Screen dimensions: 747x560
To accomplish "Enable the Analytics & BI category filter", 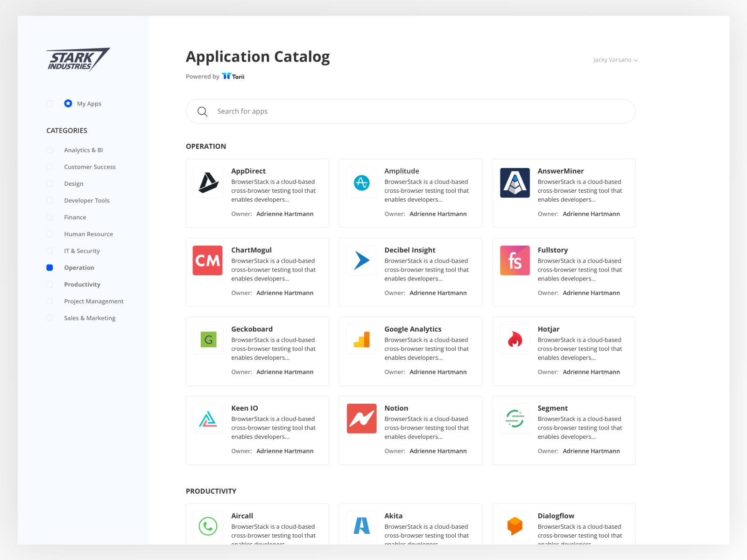I will pyautogui.click(x=49, y=150).
